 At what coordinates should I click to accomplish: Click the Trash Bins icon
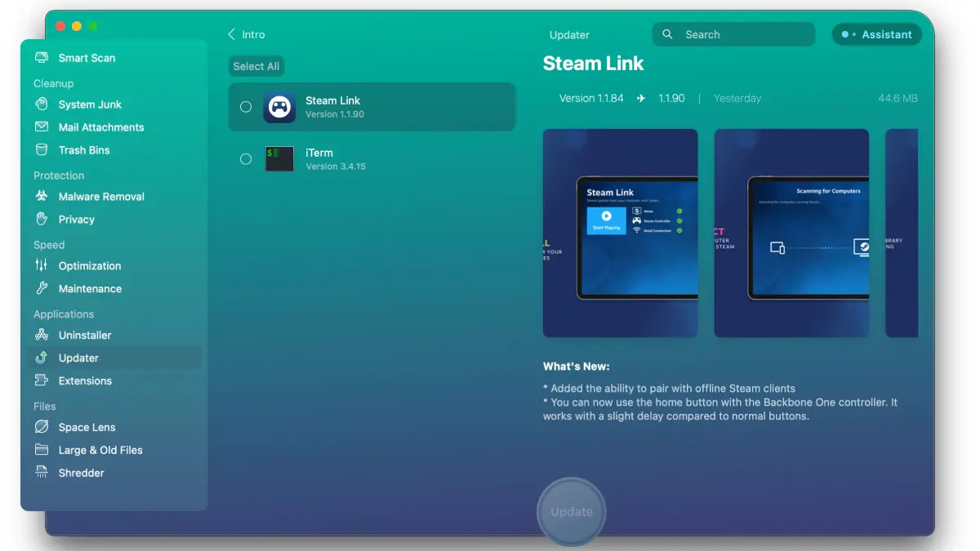(42, 150)
